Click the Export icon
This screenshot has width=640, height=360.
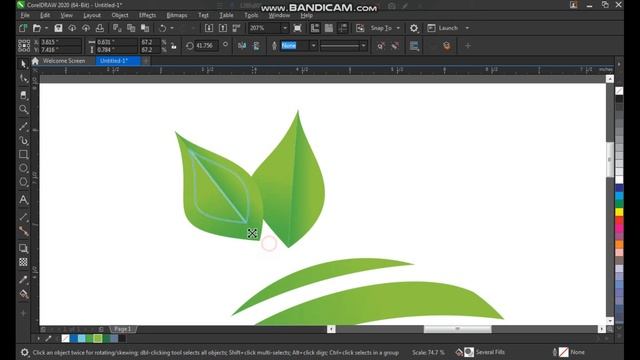tap(223, 28)
